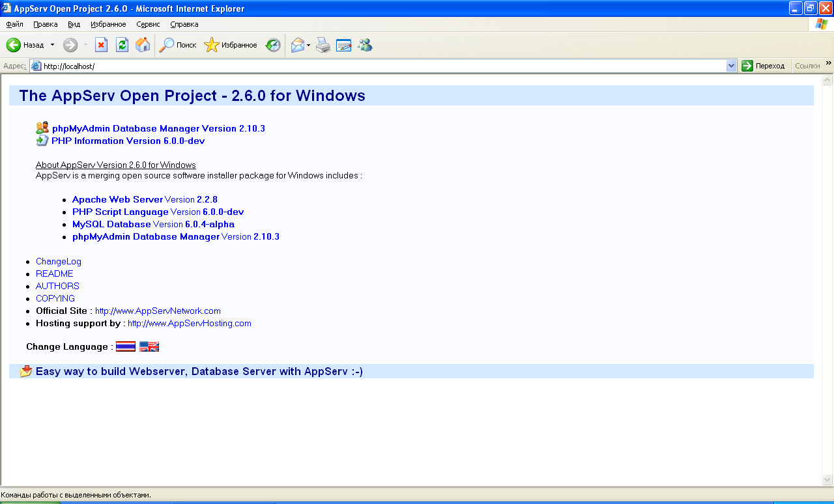The width and height of the screenshot is (834, 504).
Task: Click the MySQL version 6.0.4-alpha text
Action: tap(210, 224)
